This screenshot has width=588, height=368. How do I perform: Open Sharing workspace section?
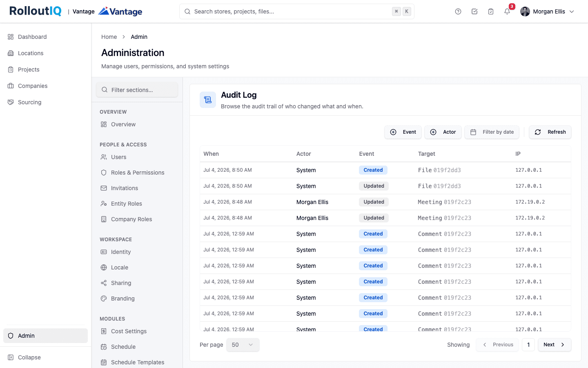tap(137, 283)
